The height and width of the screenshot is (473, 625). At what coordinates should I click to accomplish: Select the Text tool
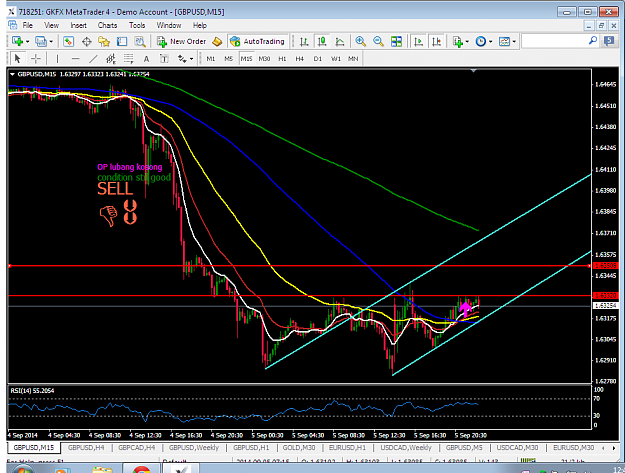[x=146, y=59]
